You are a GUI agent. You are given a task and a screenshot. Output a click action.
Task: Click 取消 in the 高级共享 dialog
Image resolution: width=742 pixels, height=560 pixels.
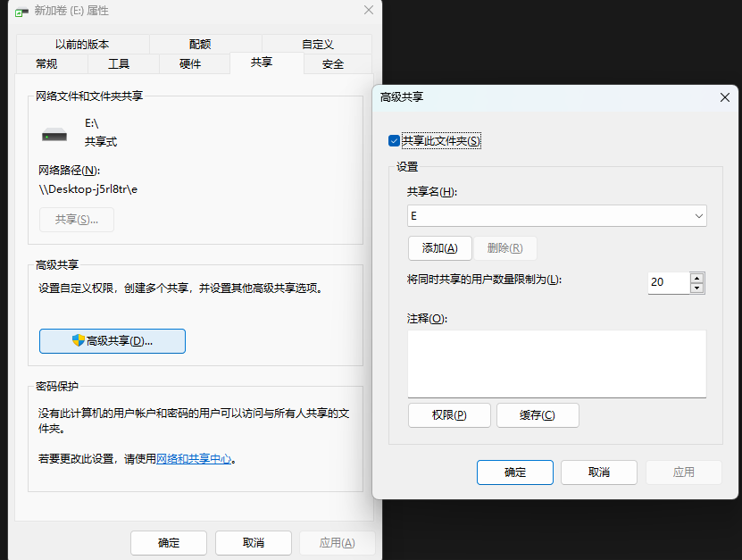coord(599,472)
